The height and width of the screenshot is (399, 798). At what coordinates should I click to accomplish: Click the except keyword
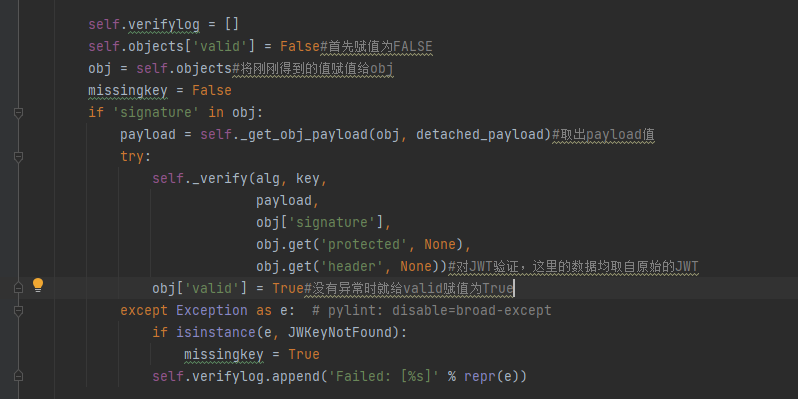(x=144, y=310)
